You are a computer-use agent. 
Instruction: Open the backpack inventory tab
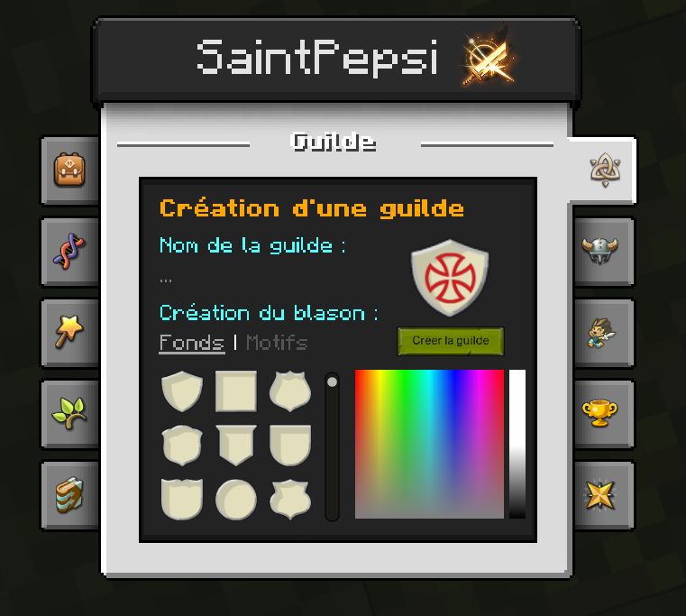click(x=69, y=170)
